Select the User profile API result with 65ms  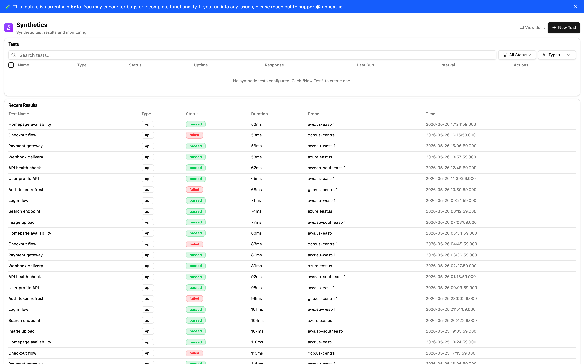pyautogui.click(x=292, y=179)
